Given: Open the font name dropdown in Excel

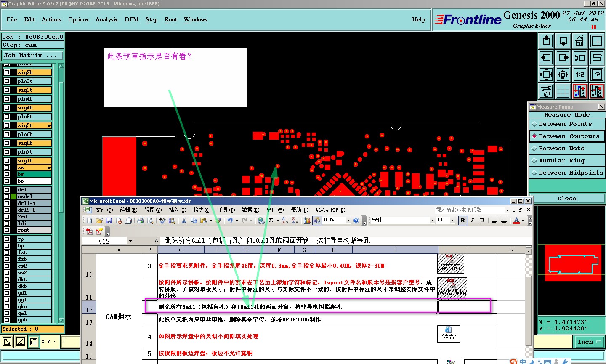Looking at the screenshot, I should pyautogui.click(x=432, y=221).
